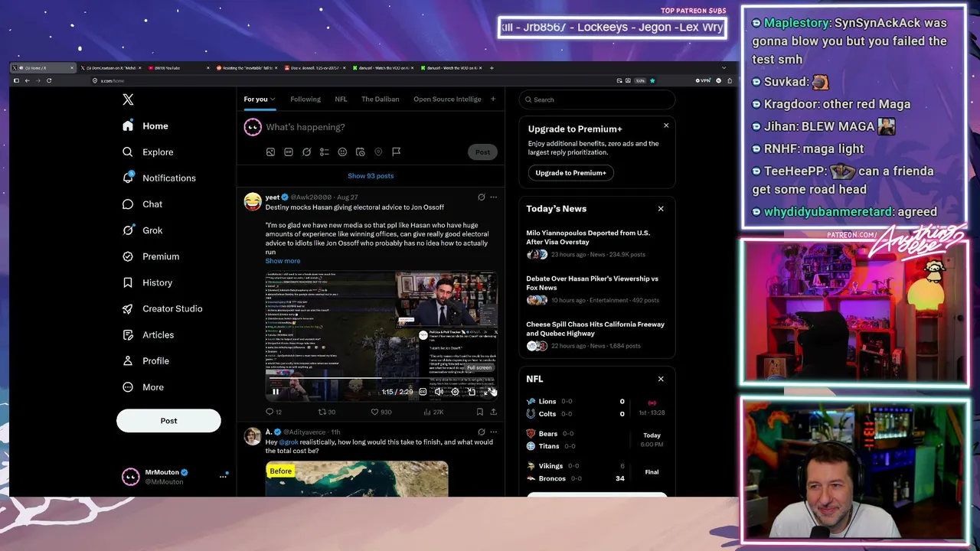The width and height of the screenshot is (980, 551).
Task: Add a GIF to the new post
Action: (289, 152)
